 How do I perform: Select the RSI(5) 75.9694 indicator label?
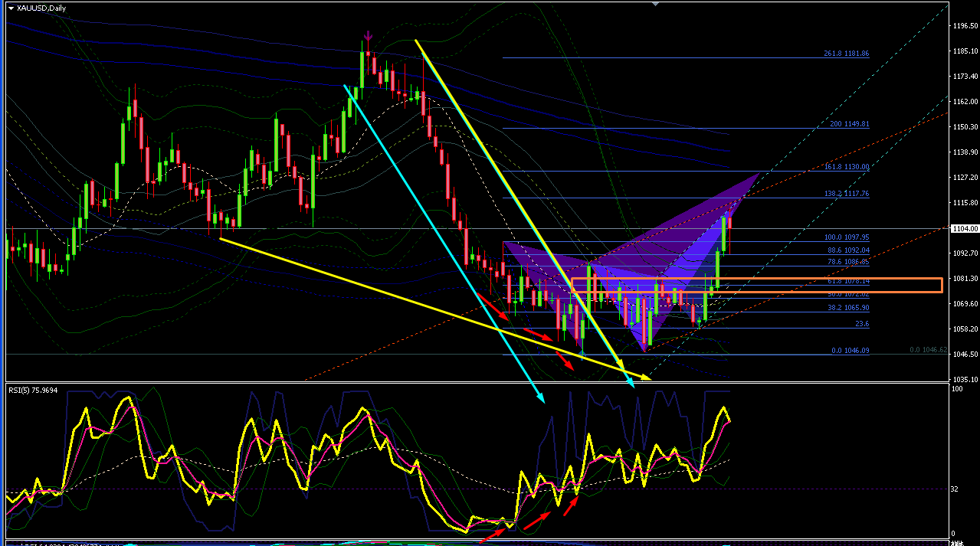32,390
